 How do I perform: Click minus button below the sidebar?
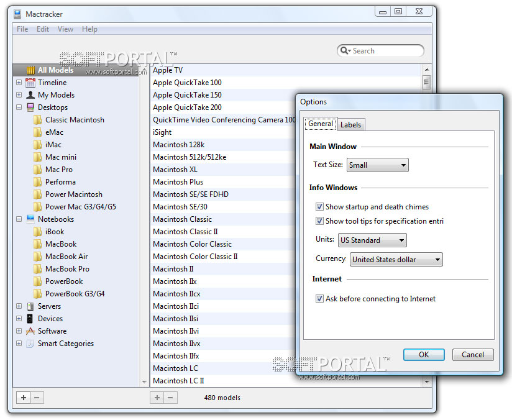click(x=37, y=398)
